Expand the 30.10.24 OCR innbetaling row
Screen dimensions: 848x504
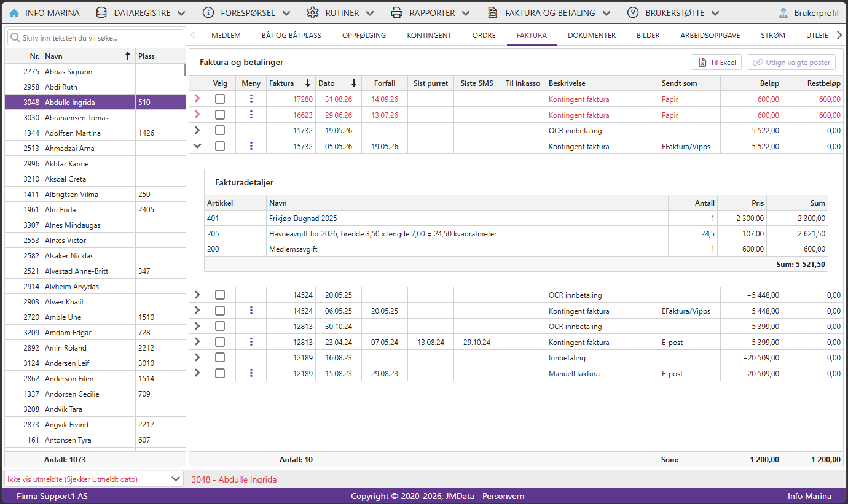point(197,326)
